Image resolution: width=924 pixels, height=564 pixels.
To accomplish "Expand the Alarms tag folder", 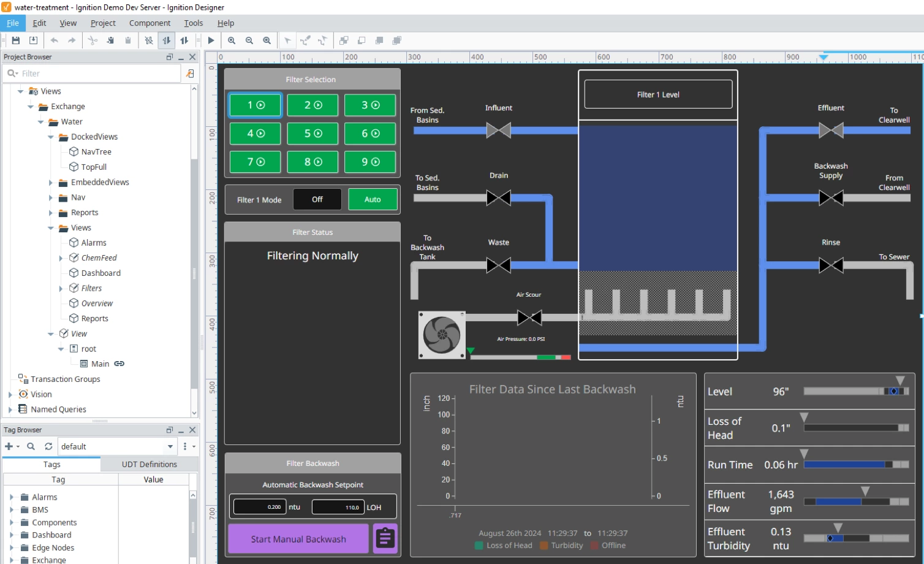I will 11,497.
